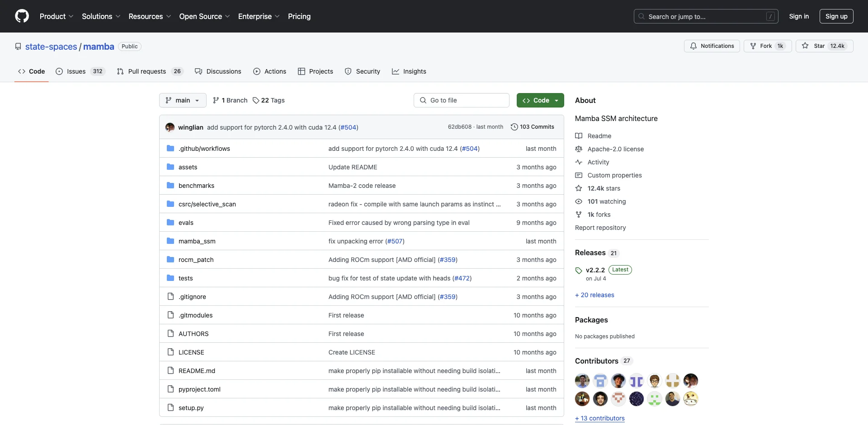Open the mamba_ssm folder
This screenshot has width=868, height=425.
click(x=197, y=241)
